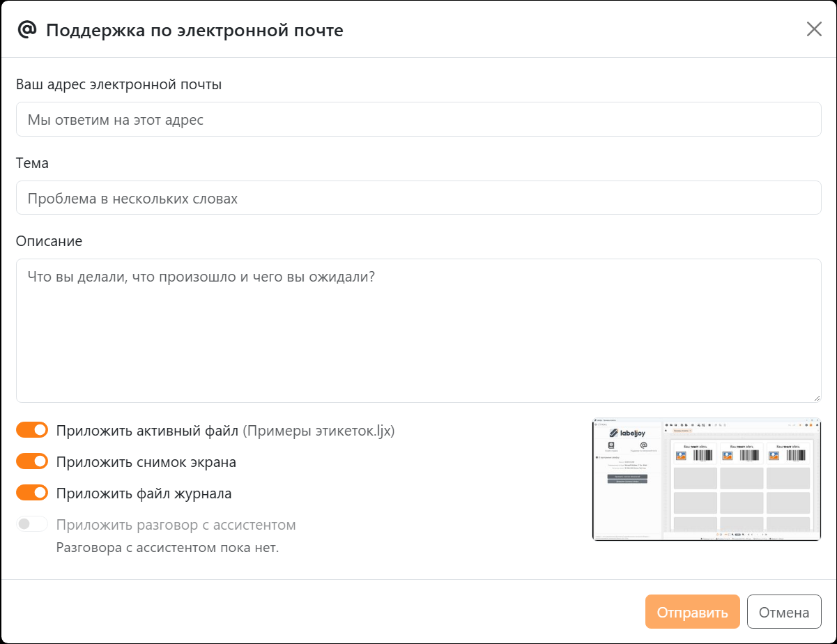Image resolution: width=837 pixels, height=644 pixels.
Task: Click the Описание label
Action: tap(49, 241)
